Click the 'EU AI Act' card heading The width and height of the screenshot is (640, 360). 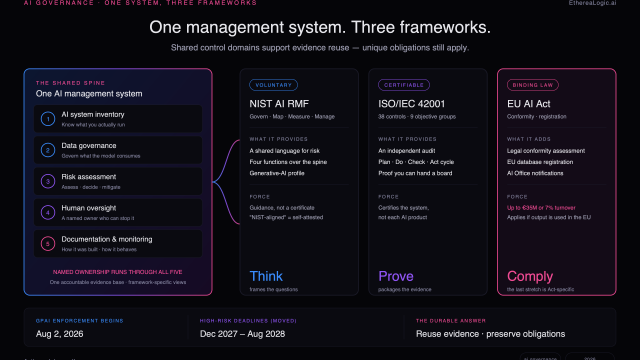point(529,104)
